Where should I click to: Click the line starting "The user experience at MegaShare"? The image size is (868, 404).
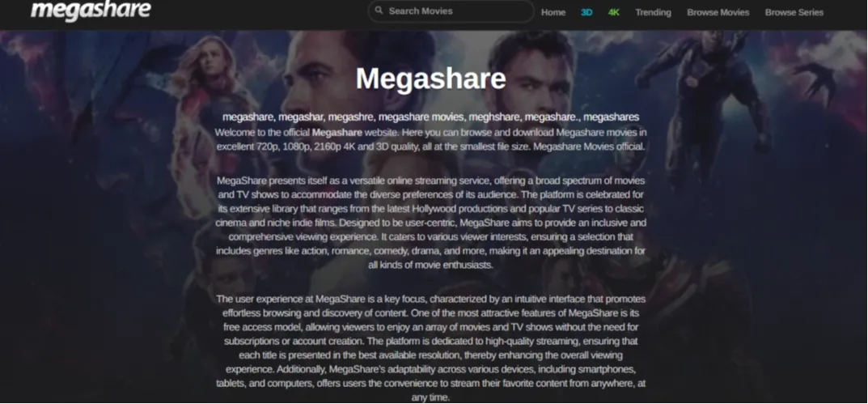[430, 299]
